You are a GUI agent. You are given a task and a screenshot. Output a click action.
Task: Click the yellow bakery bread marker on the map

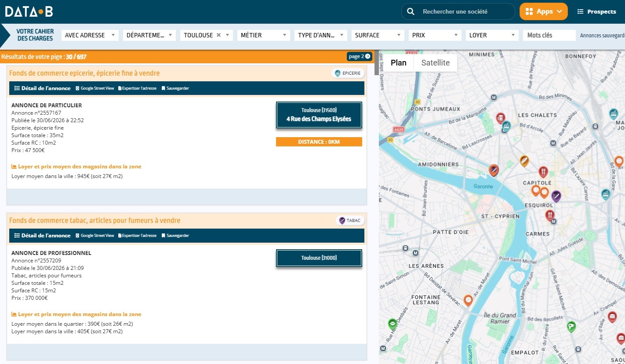[524, 161]
